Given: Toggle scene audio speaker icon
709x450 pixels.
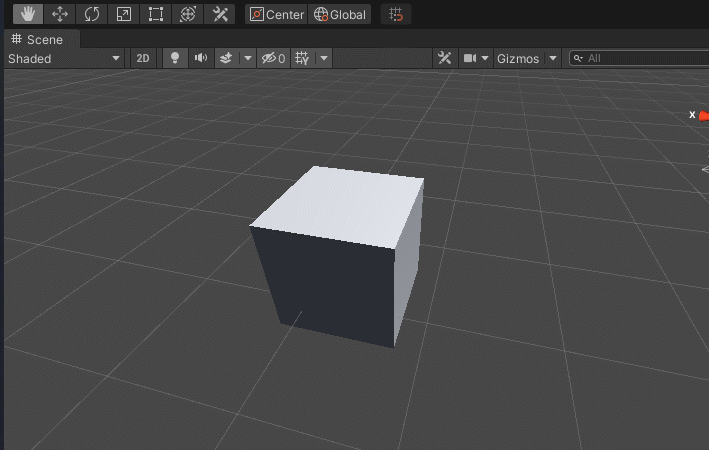Looking at the screenshot, I should pos(201,58).
